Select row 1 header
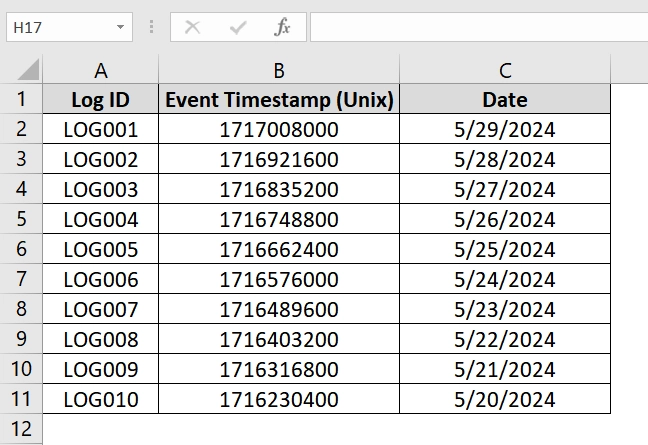The height and width of the screenshot is (445, 648). tap(21, 99)
